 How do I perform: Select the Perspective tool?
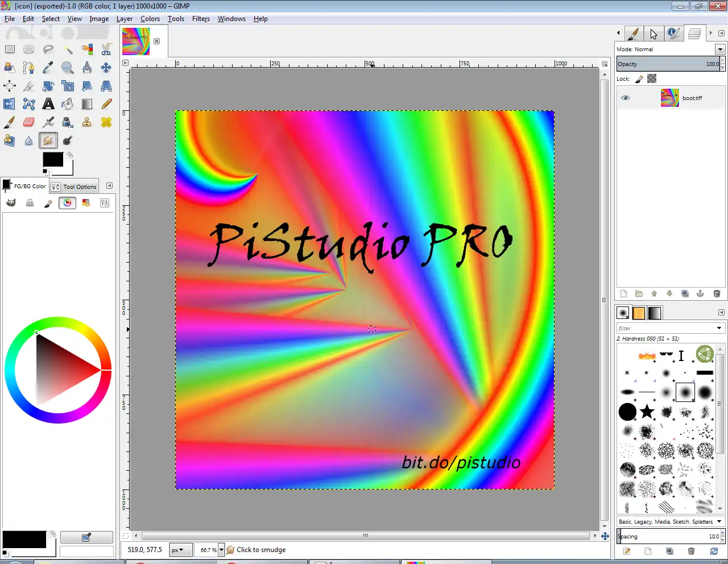pos(106,86)
